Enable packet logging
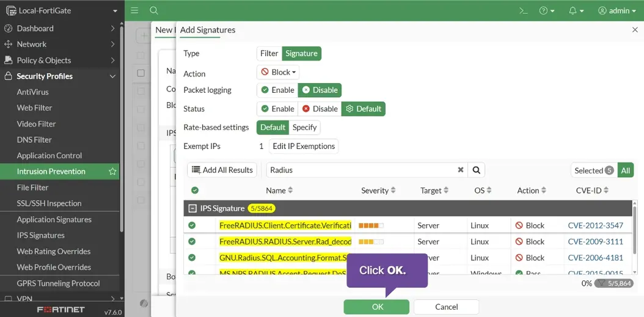644x317 pixels. click(x=277, y=90)
